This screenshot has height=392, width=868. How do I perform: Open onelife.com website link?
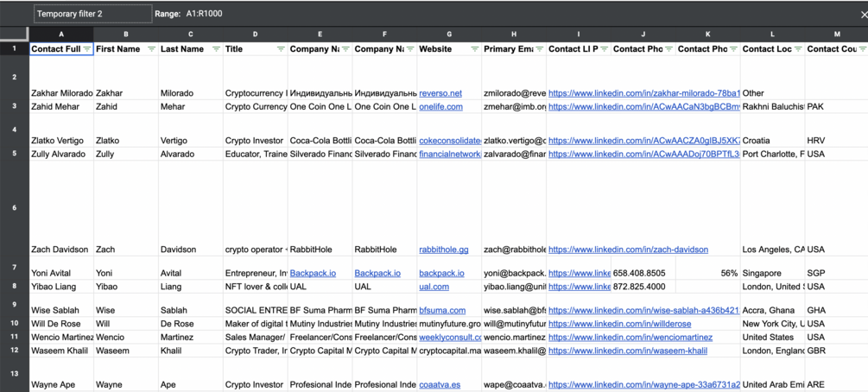click(x=440, y=106)
